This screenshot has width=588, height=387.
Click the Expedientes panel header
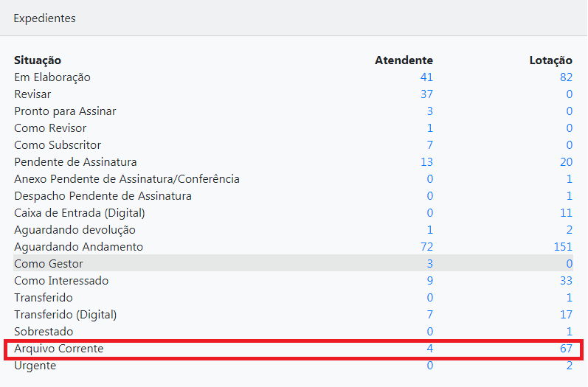[x=294, y=18]
